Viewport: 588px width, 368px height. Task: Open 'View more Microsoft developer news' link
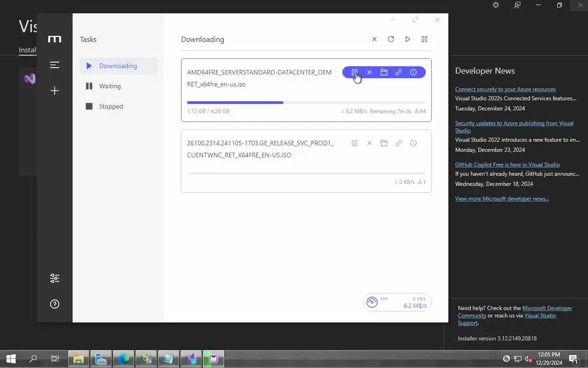502,199
